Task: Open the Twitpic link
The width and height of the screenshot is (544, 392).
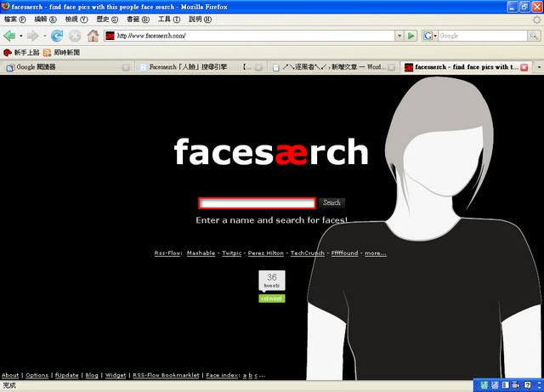Action: [x=231, y=253]
